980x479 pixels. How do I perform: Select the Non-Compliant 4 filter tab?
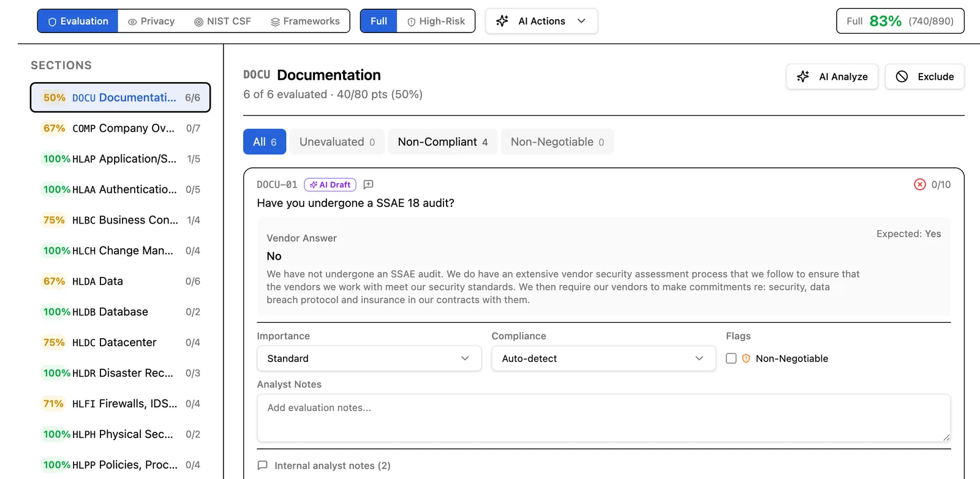tap(442, 141)
